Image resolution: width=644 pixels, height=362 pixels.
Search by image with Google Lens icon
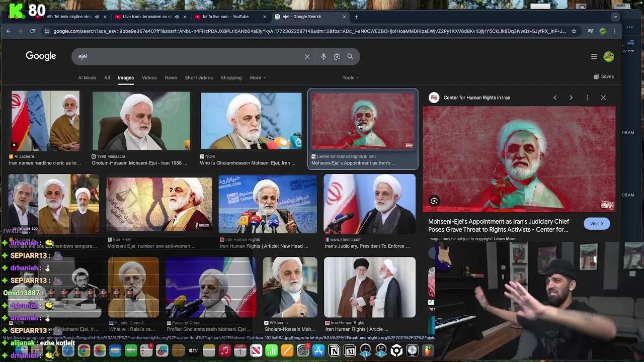coord(337,56)
